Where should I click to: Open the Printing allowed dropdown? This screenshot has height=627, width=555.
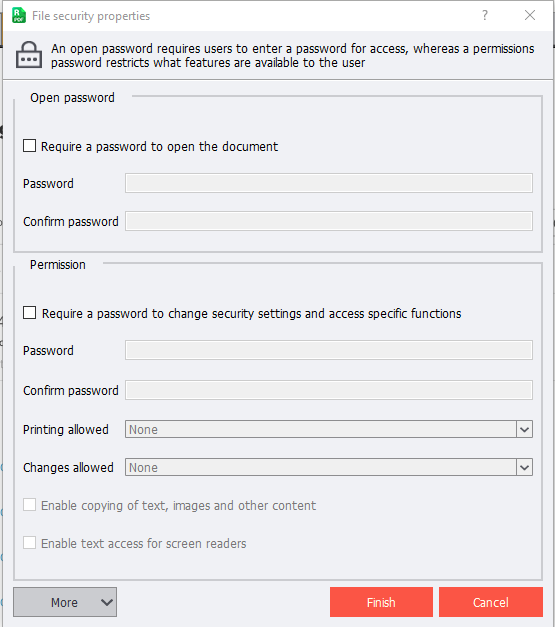329,429
